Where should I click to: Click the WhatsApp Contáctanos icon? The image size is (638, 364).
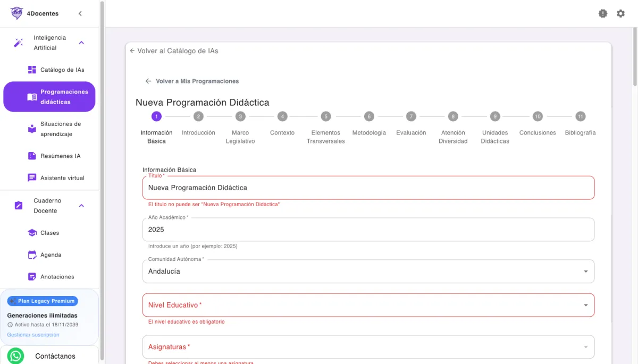[16, 356]
